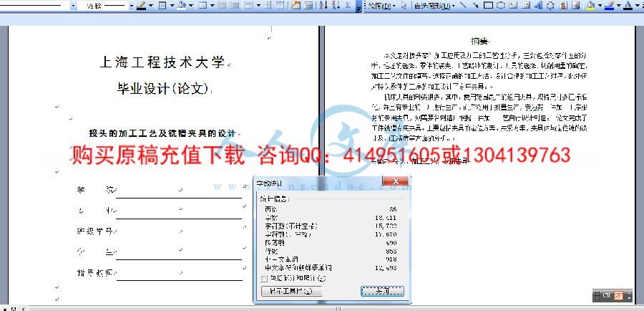Click the heading 毕业设计(论文)

click(x=163, y=88)
